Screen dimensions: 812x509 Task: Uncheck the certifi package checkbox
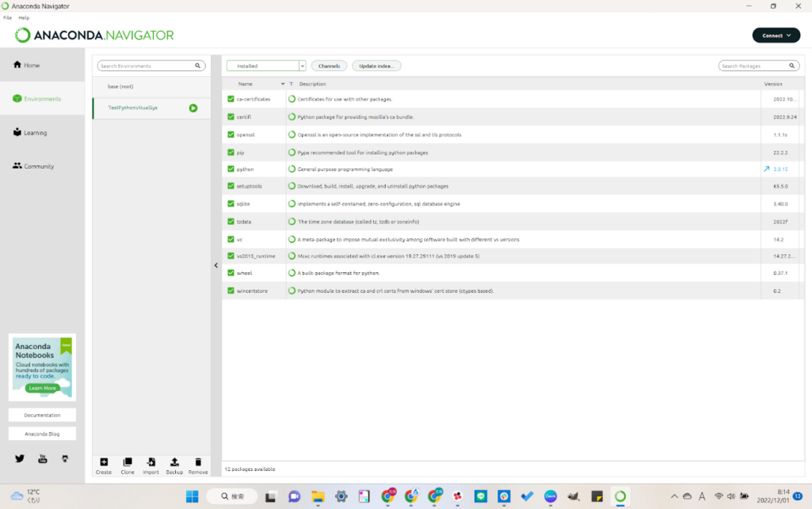[x=231, y=117]
